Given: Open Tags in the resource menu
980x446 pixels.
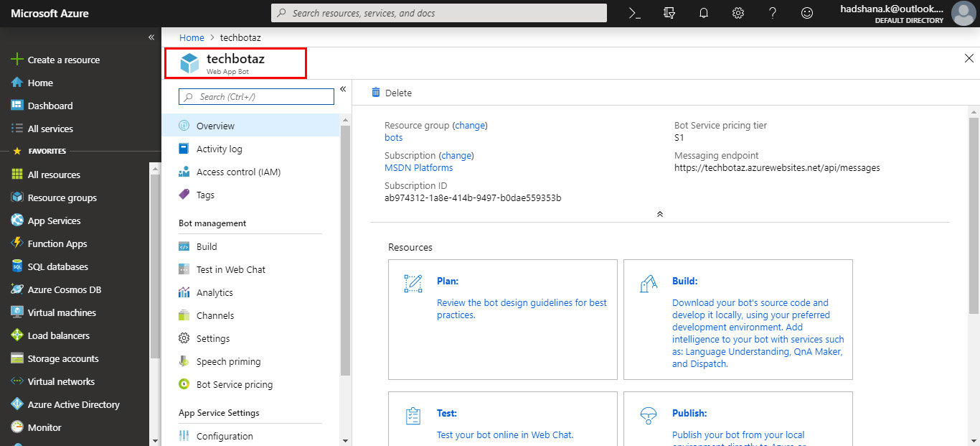Looking at the screenshot, I should click(x=250, y=195).
